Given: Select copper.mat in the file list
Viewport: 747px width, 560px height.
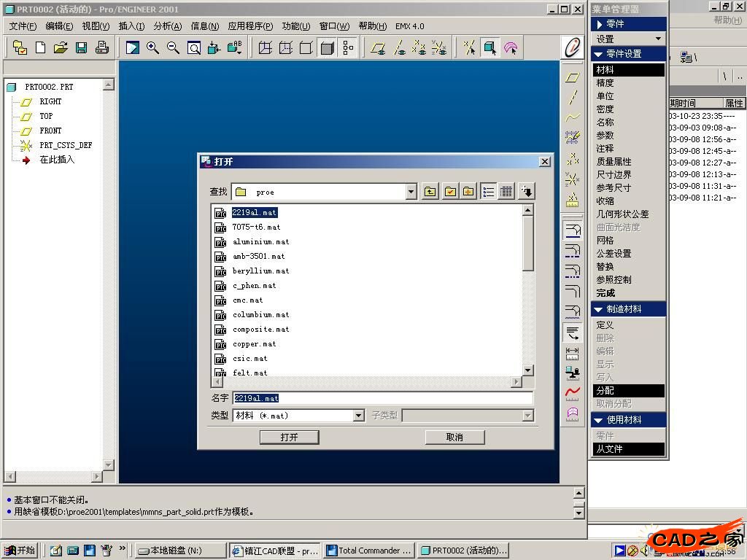Looking at the screenshot, I should 254,344.
